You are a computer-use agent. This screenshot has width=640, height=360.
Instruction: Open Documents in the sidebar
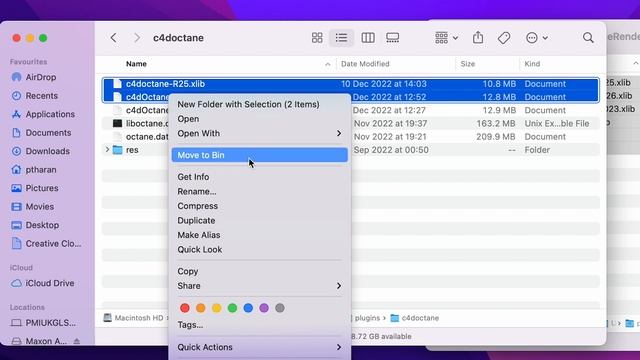click(x=48, y=133)
